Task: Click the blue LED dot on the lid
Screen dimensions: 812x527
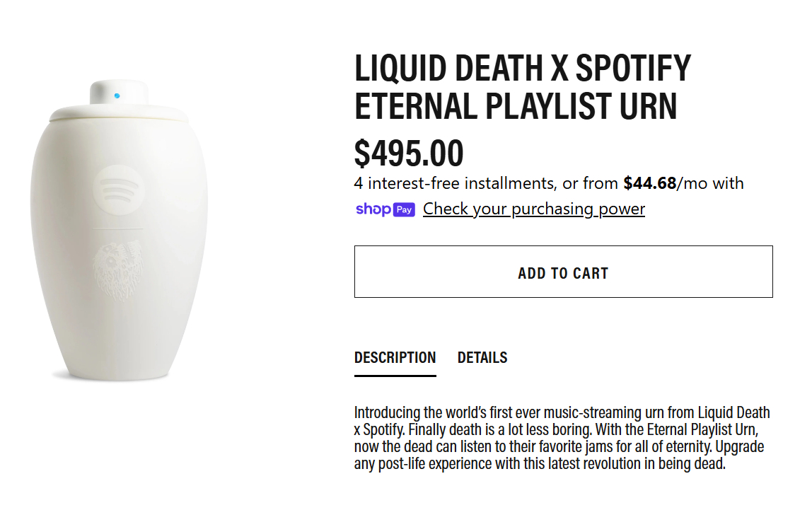Action: pos(117,95)
